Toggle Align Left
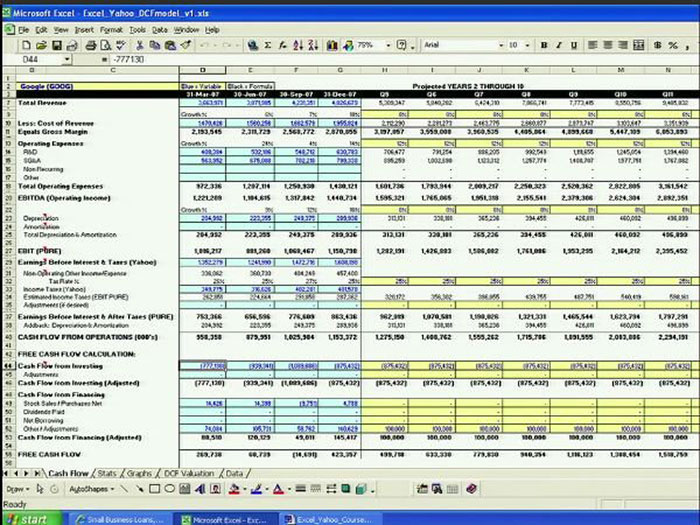The image size is (700, 525). (592, 45)
